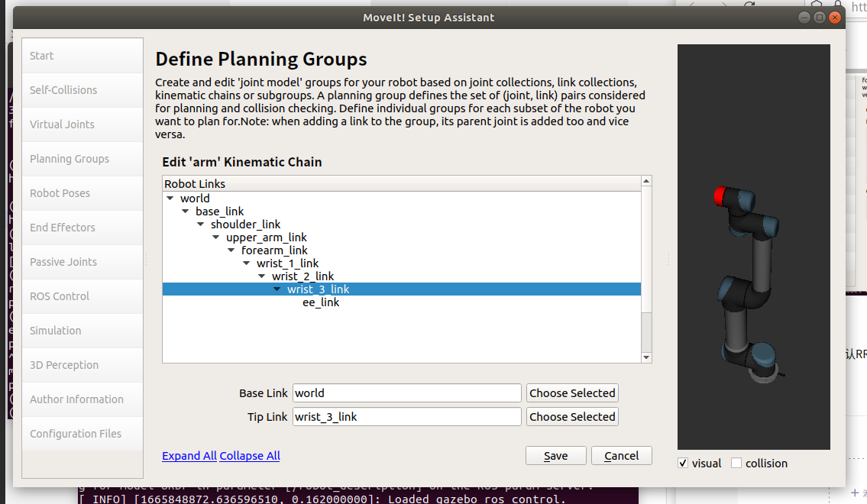Screen dimensions: 867x504
Task: Click Choose Selected for Base Link
Action: (x=572, y=393)
